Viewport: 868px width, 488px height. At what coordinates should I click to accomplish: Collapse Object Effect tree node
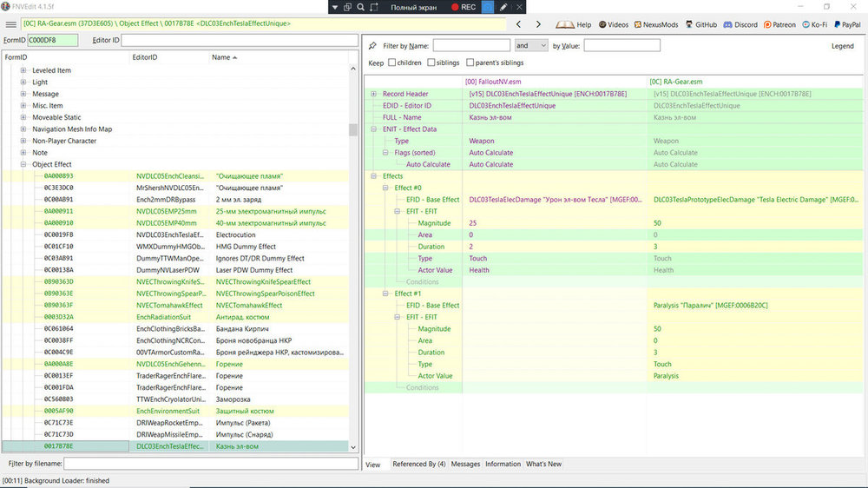[x=23, y=164]
